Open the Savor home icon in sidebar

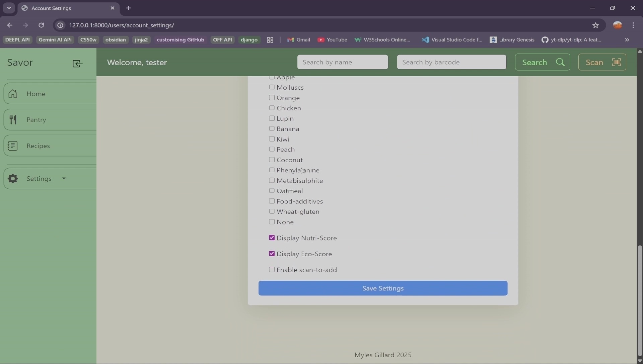[13, 94]
